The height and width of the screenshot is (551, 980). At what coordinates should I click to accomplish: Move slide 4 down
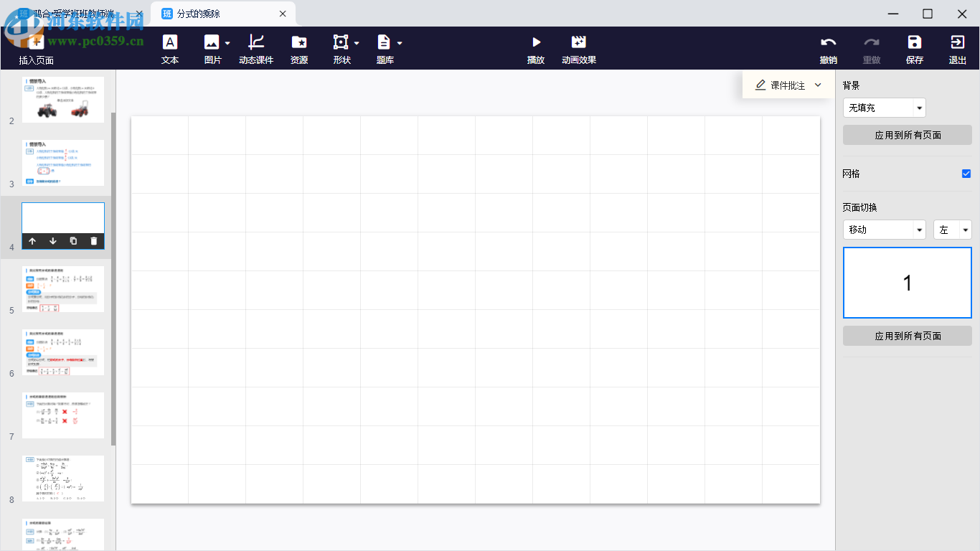[x=53, y=241]
